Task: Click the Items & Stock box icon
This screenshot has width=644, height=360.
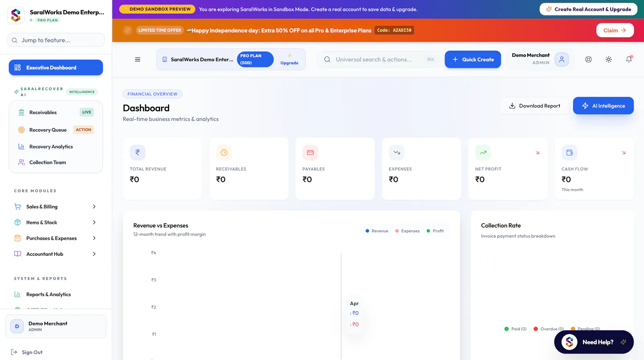Action: click(x=18, y=222)
